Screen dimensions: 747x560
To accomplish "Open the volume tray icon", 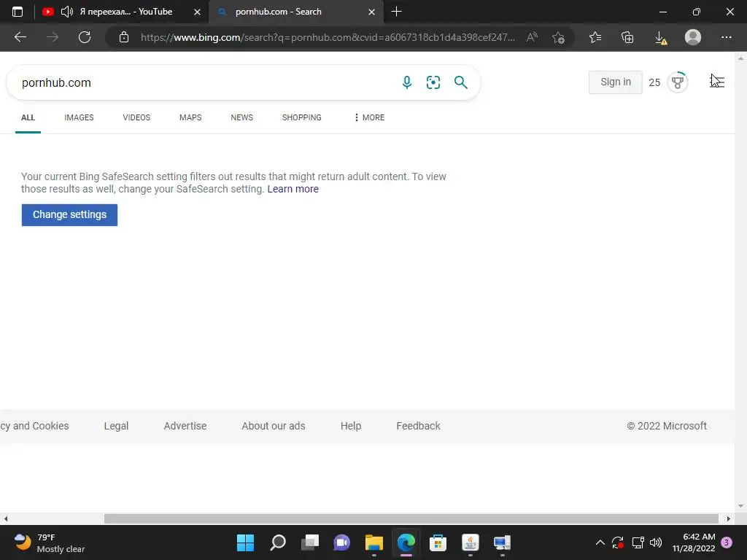I will (656, 542).
